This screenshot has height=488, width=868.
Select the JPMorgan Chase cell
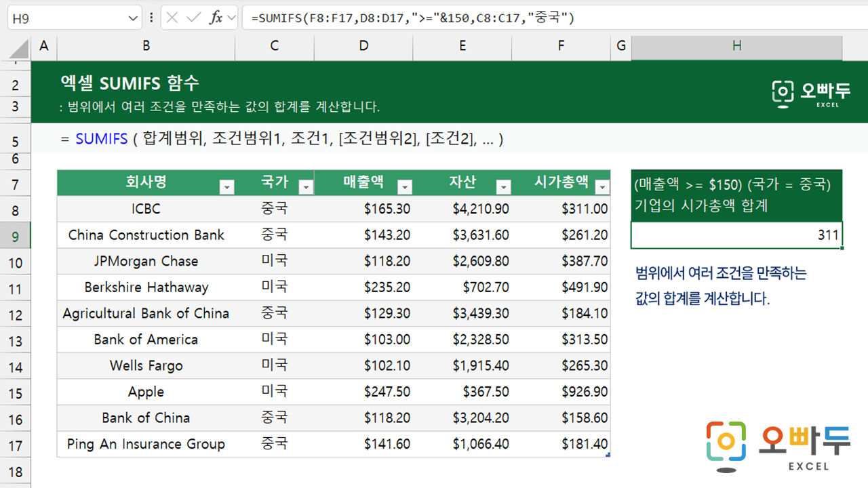pyautogui.click(x=146, y=261)
